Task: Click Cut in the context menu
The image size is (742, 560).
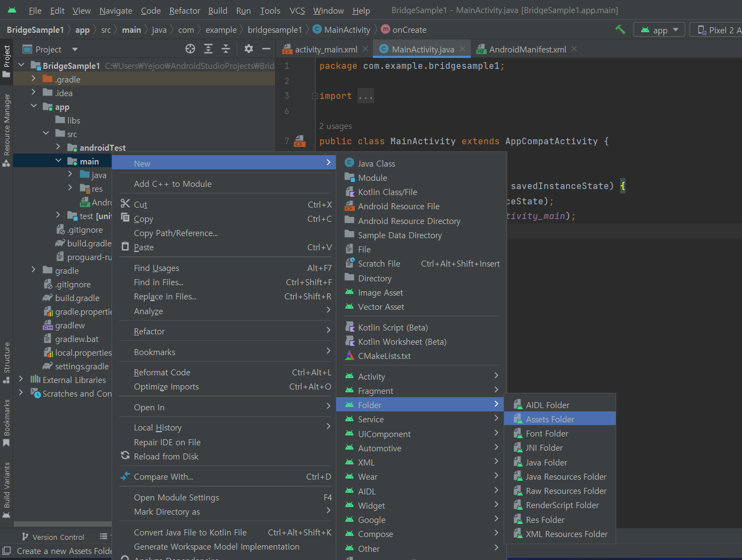Action: 225,204
